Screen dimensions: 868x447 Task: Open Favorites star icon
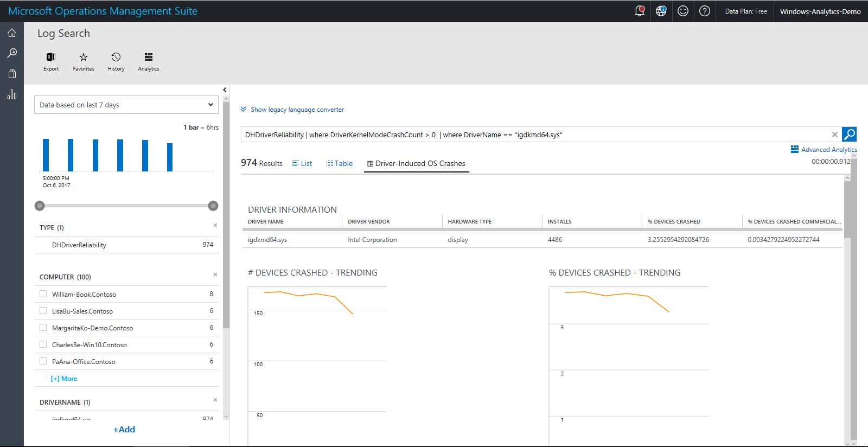(x=84, y=58)
